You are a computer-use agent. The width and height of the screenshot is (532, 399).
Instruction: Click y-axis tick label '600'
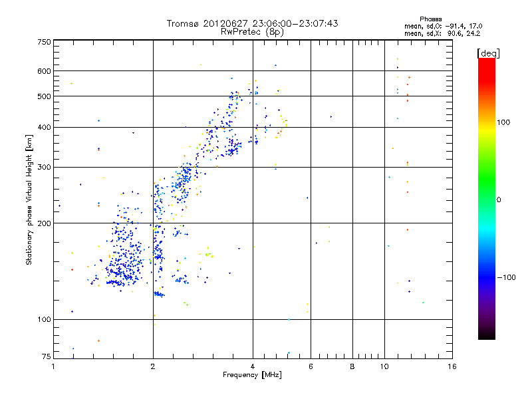(44, 71)
